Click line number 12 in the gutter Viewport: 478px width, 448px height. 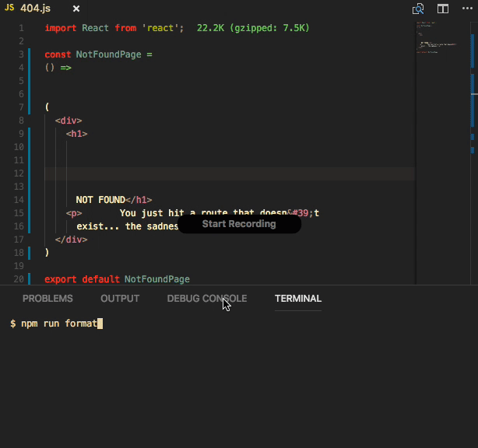[19, 173]
